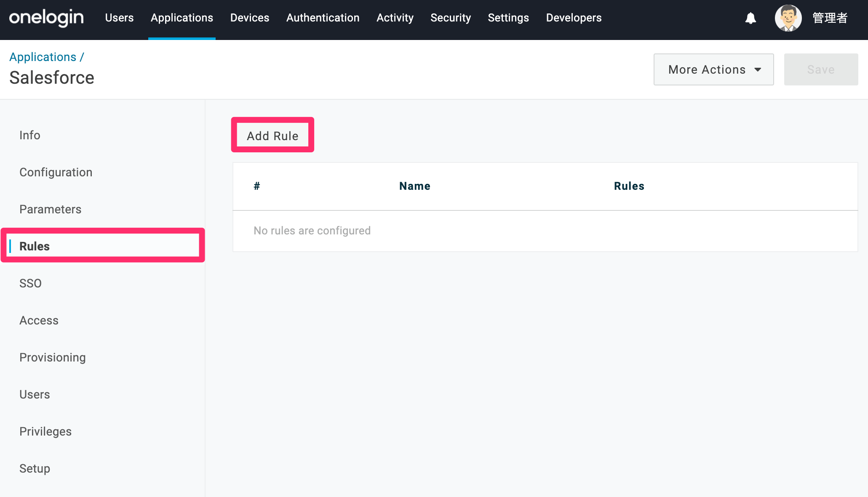868x497 pixels.
Task: Switch to the Setup sidebar tab
Action: pos(35,468)
